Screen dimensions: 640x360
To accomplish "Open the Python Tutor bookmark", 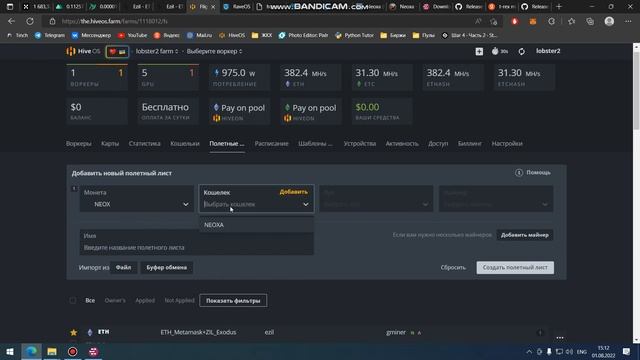I will (x=354, y=36).
